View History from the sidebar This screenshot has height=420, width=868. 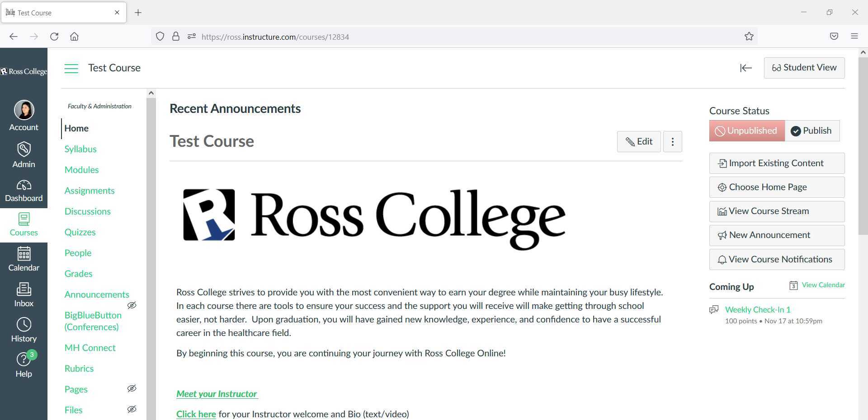(x=24, y=329)
